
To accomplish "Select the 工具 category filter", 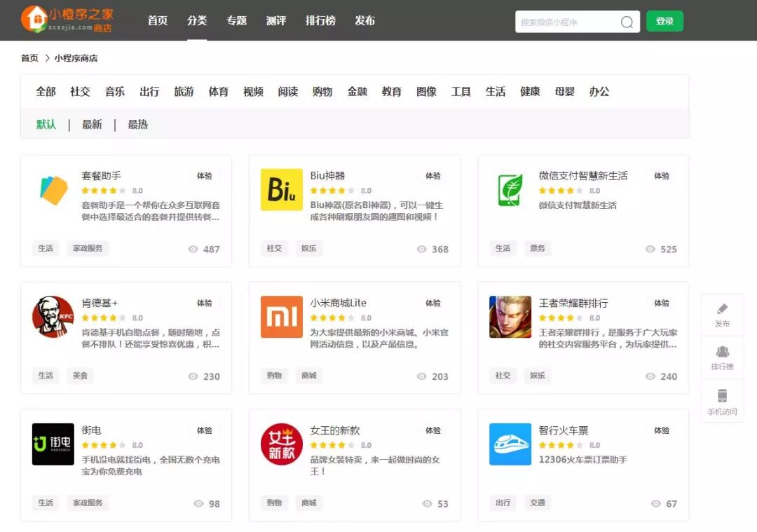I will coord(461,91).
